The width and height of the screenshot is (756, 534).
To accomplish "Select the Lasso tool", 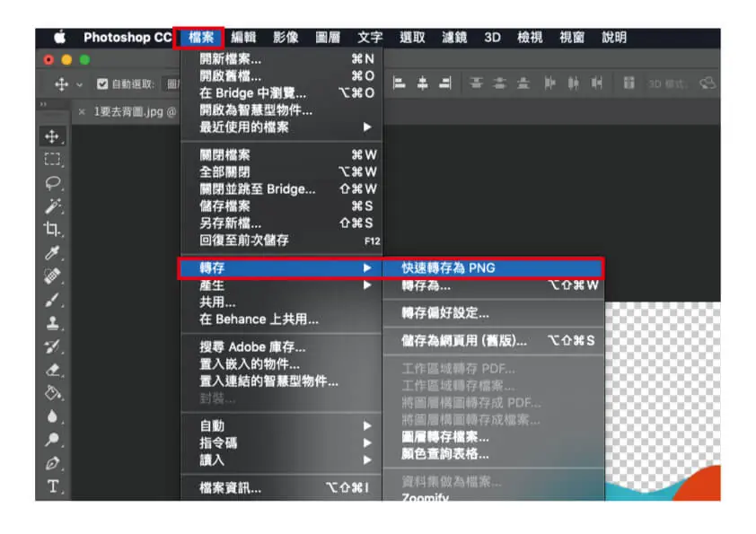I will (x=52, y=183).
